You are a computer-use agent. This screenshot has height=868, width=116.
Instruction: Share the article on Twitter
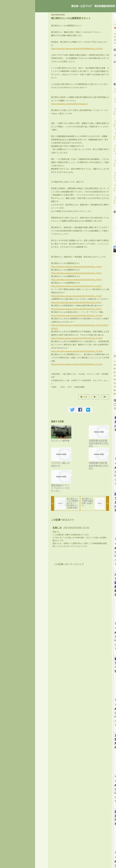click(72, 410)
